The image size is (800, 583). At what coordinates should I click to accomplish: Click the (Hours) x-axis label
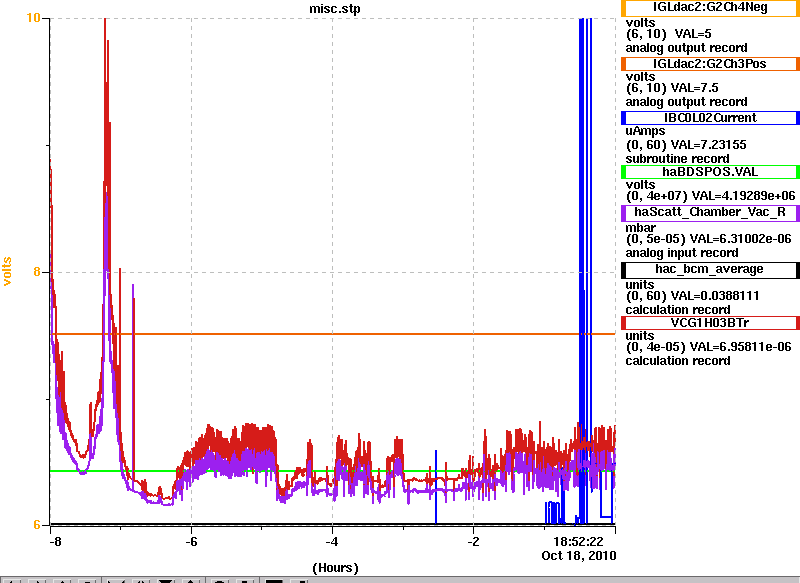[x=335, y=568]
